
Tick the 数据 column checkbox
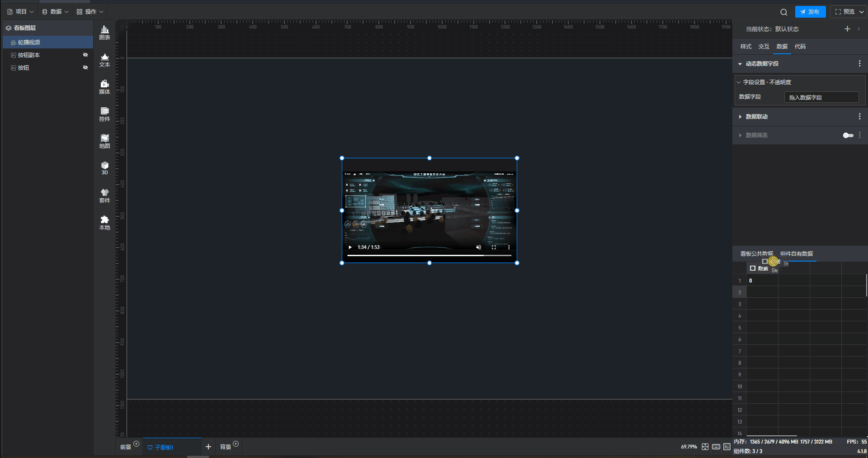753,268
